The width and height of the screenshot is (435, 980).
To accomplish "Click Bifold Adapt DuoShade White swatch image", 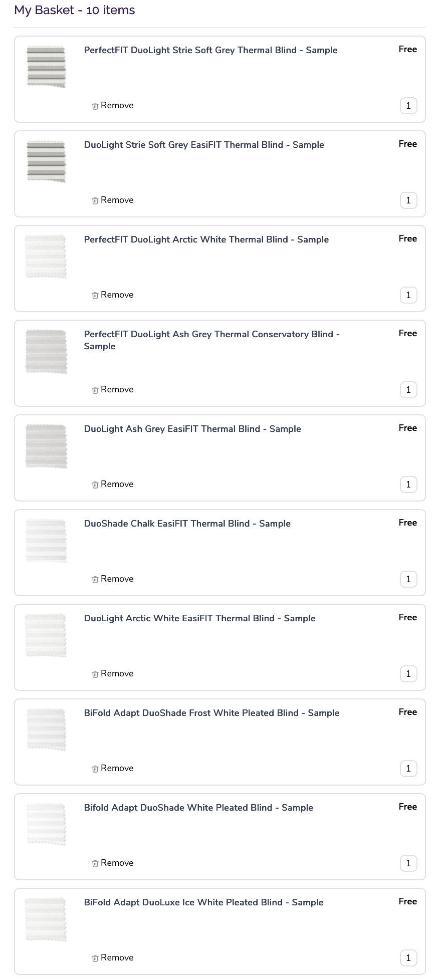I will [46, 824].
